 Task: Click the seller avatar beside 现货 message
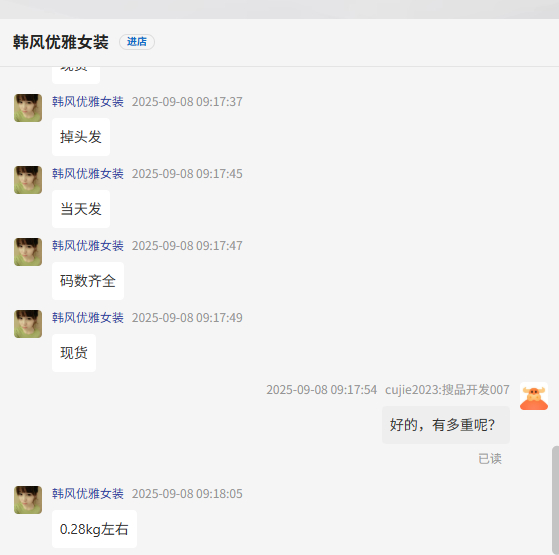[x=28, y=324]
